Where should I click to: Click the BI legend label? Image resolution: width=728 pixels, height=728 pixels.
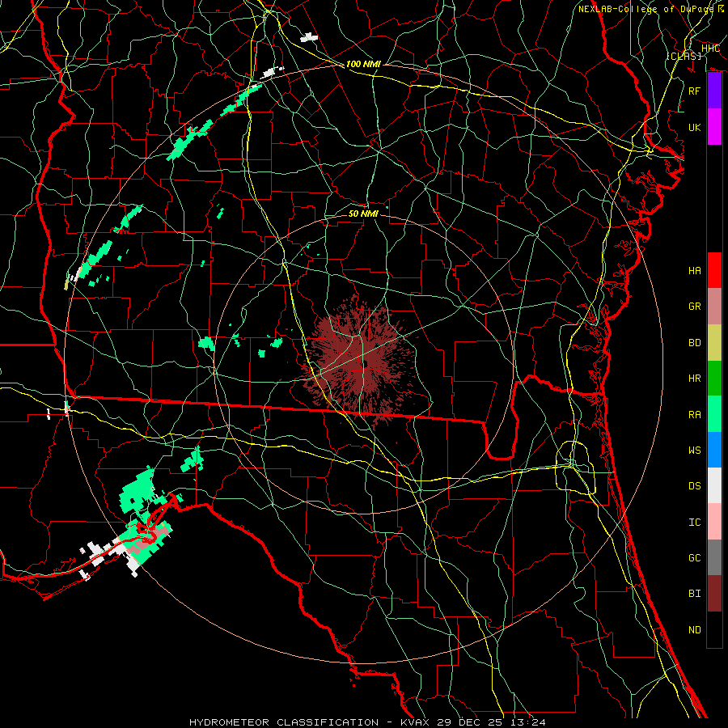pos(694,594)
